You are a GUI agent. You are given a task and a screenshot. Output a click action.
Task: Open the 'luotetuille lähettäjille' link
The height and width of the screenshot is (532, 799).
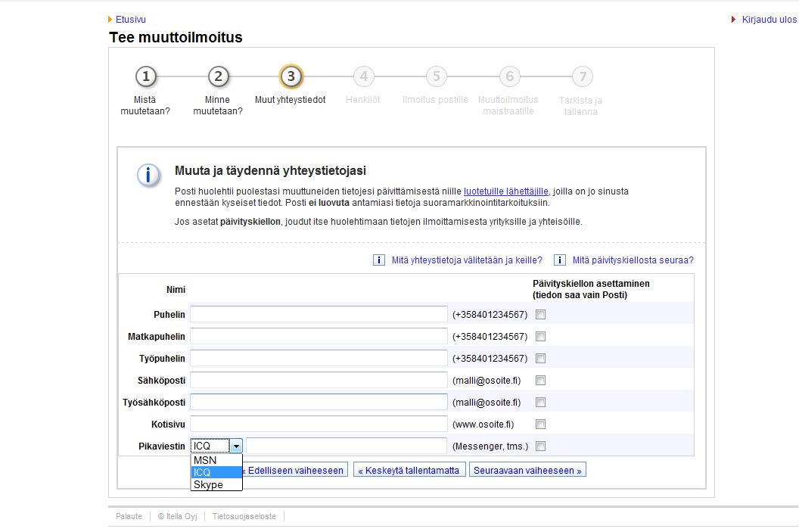pos(505,191)
